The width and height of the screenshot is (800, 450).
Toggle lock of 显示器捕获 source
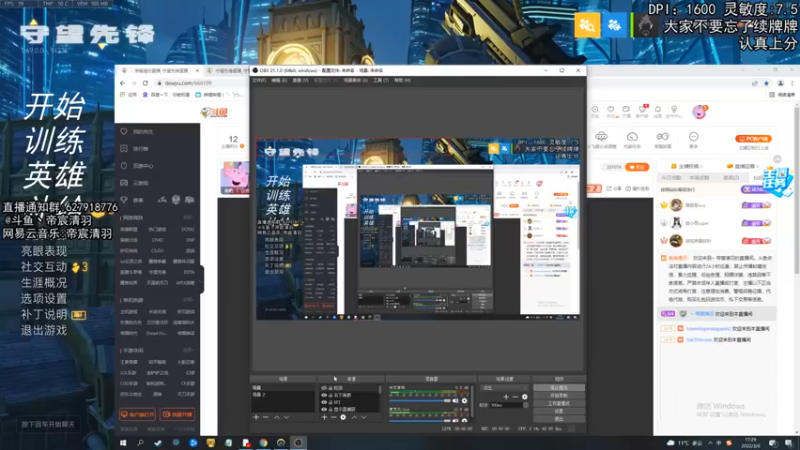click(x=330, y=409)
